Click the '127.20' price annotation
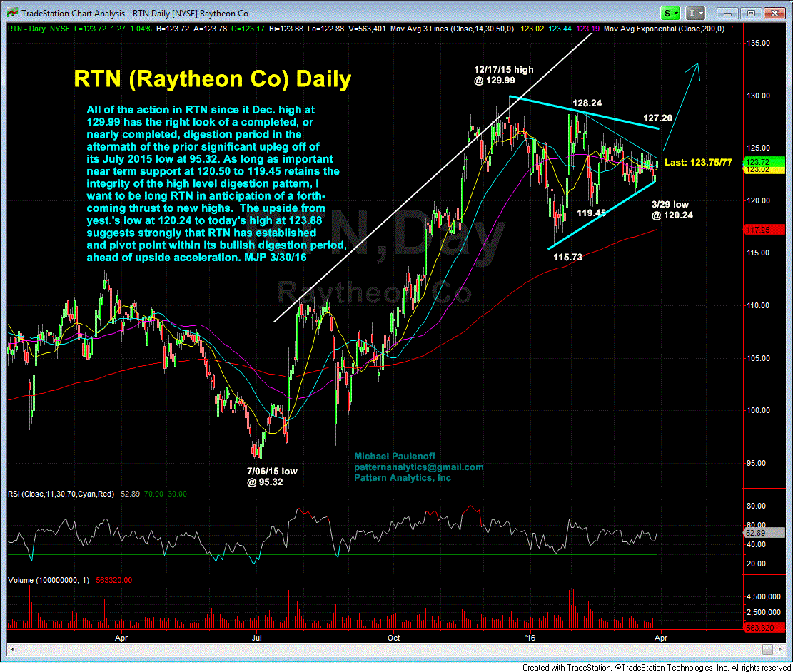 click(657, 118)
